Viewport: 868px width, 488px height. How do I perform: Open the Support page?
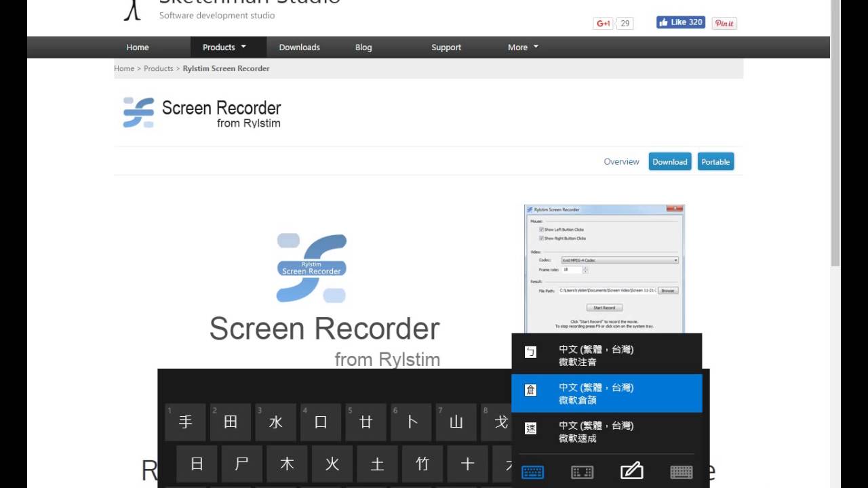446,47
